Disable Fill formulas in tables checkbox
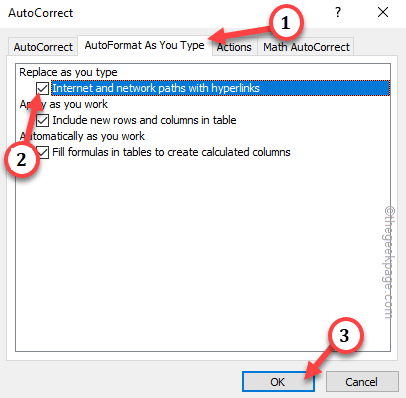406x398 pixels. [42, 152]
